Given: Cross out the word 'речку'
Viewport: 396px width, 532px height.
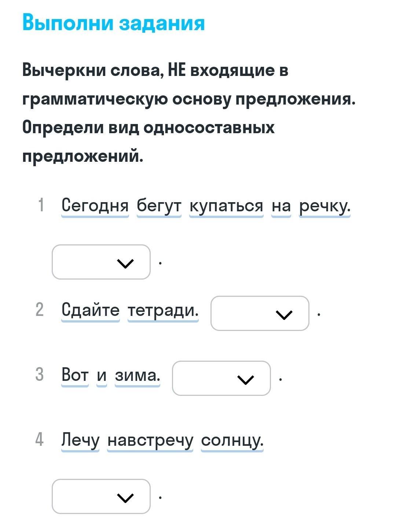Looking at the screenshot, I should tap(324, 205).
